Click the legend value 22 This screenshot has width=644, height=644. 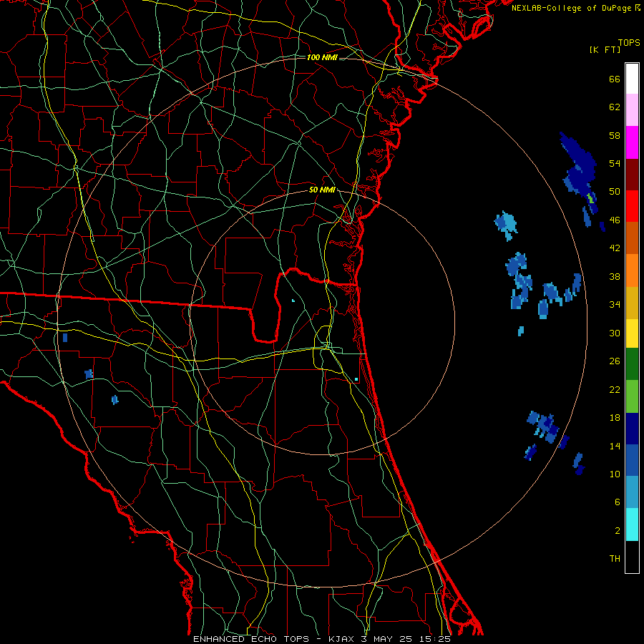pos(615,389)
